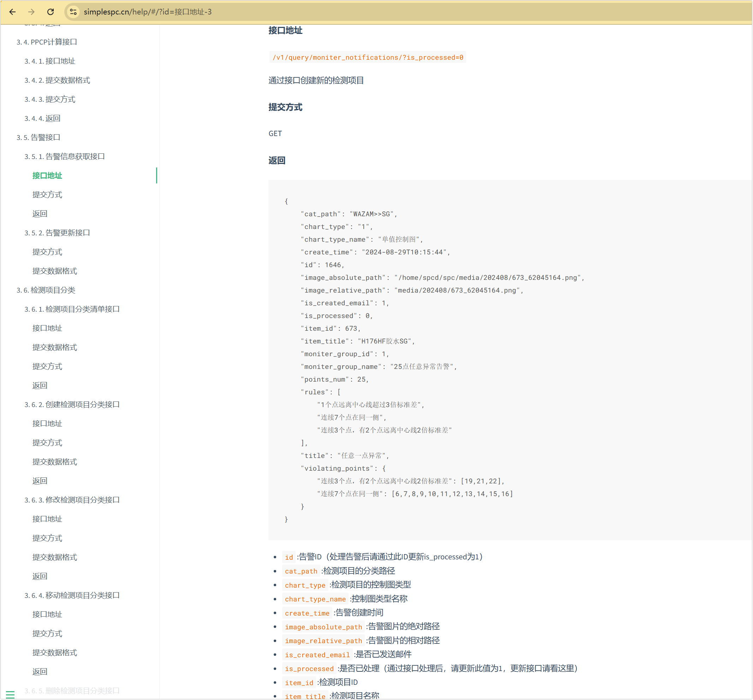Screen dimensions: 753x700
Task: Click the "create_time" JSON line
Action: click(x=375, y=252)
